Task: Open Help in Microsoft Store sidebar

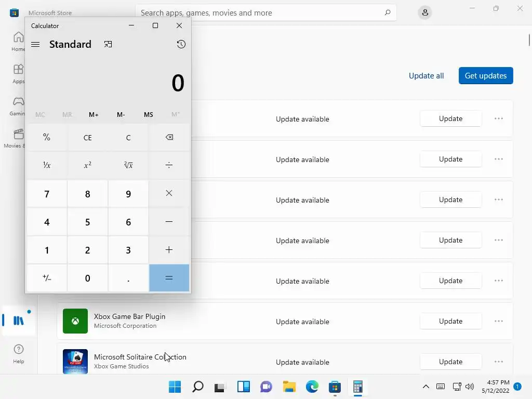Action: click(19, 354)
